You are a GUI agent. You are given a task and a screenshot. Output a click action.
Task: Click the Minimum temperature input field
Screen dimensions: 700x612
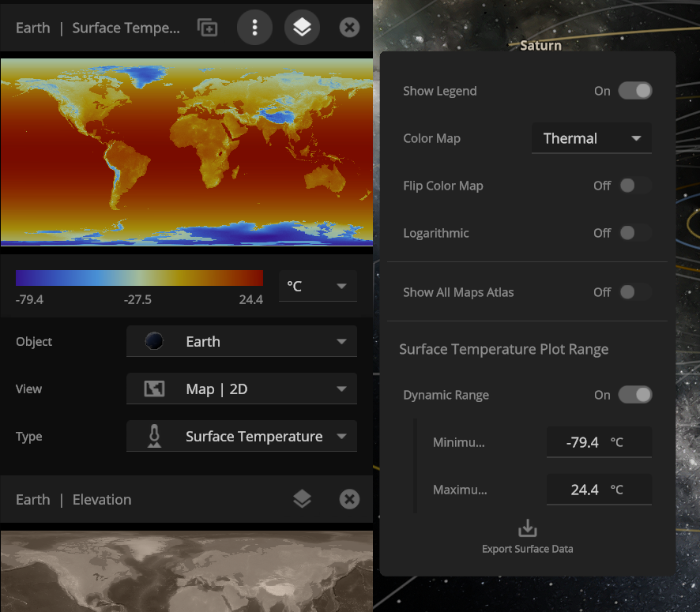coord(599,442)
